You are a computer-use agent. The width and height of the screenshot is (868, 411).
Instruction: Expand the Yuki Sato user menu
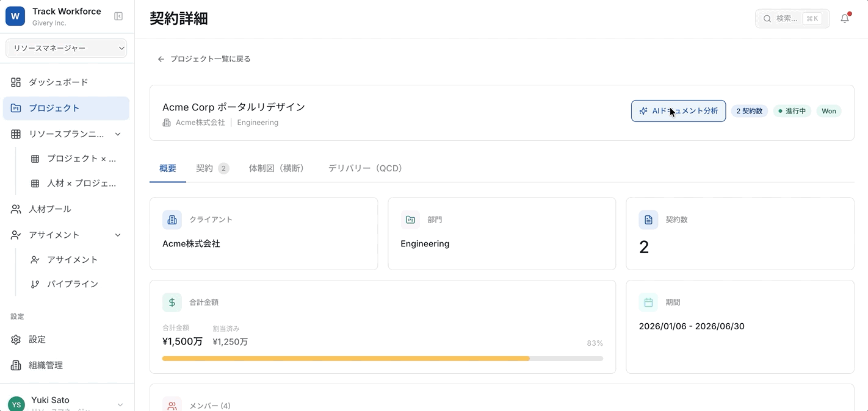click(120, 404)
